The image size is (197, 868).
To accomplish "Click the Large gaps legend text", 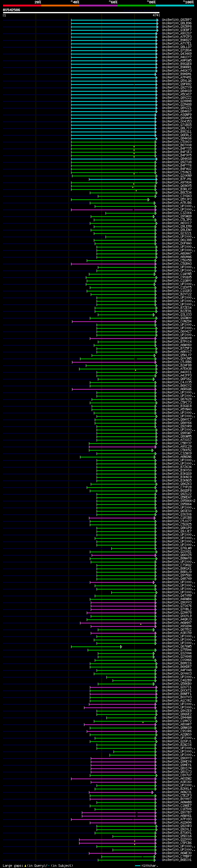I will tap(38, 865).
